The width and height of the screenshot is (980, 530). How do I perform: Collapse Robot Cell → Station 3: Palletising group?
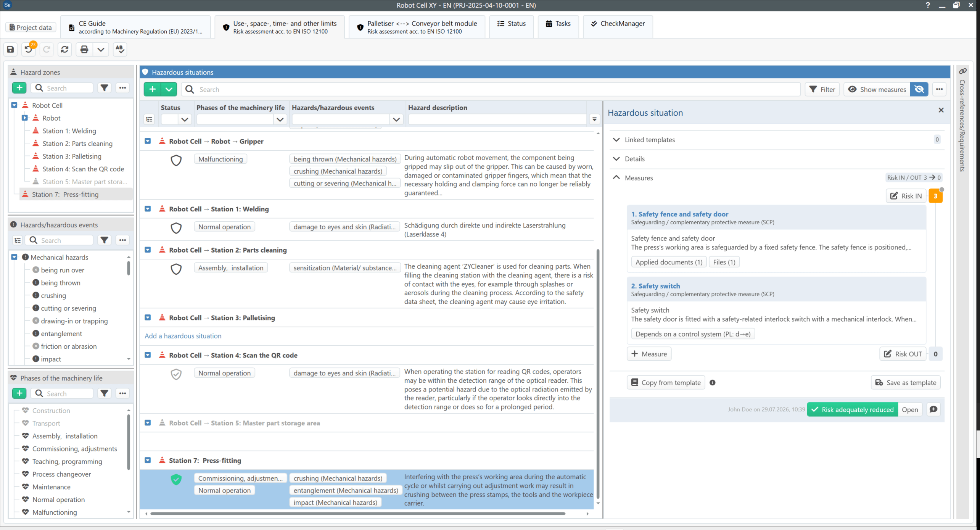click(148, 317)
